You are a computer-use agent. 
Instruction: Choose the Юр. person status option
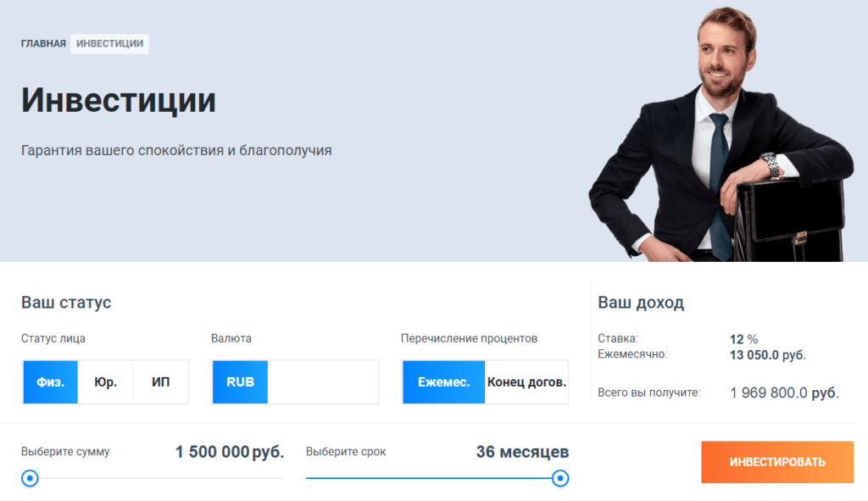(105, 382)
